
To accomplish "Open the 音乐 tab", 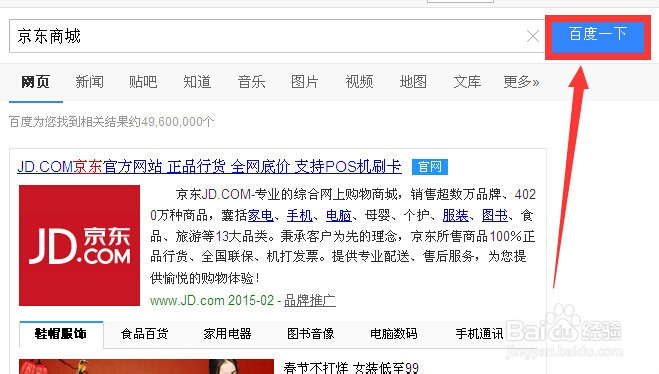I will coord(251,82).
